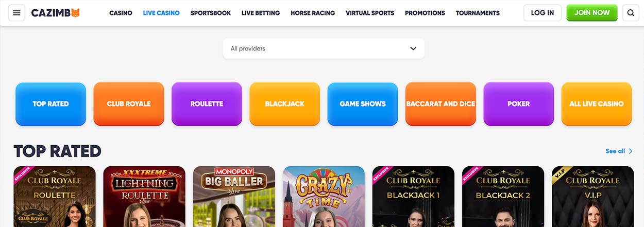Choose the orange Club Royale category tile

click(x=129, y=104)
